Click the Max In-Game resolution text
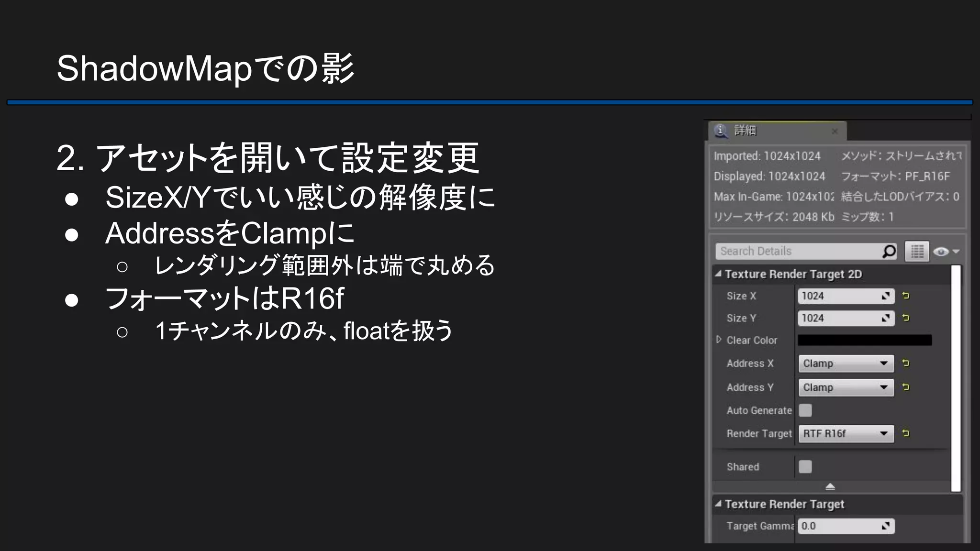This screenshot has width=980, height=551. pyautogui.click(x=774, y=197)
